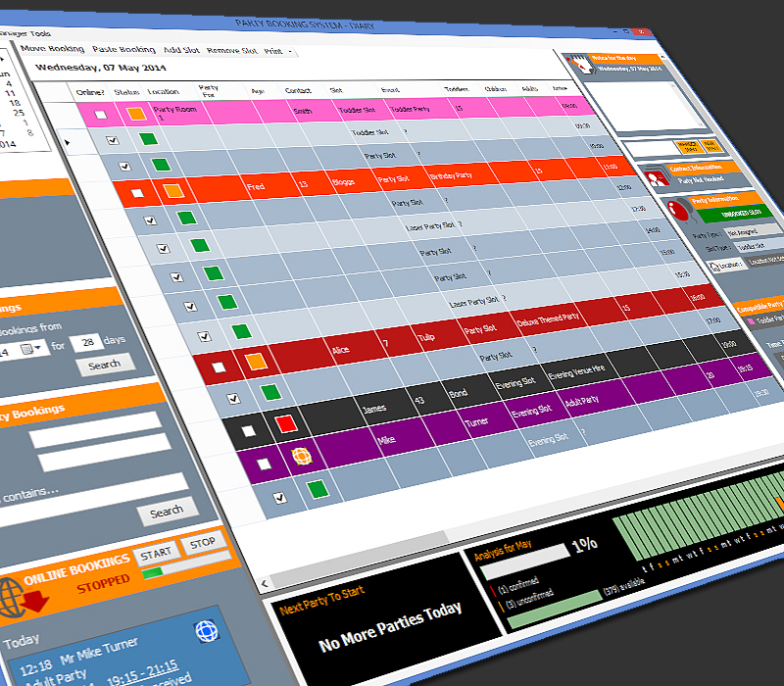784x686 pixels.
Task: Click the 'Bond' contact cell
Action: coord(459,393)
